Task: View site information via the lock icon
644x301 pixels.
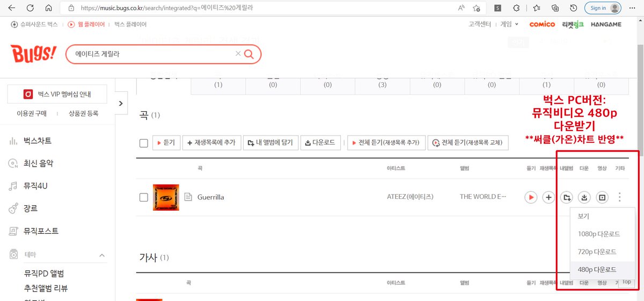Action: pos(70,8)
